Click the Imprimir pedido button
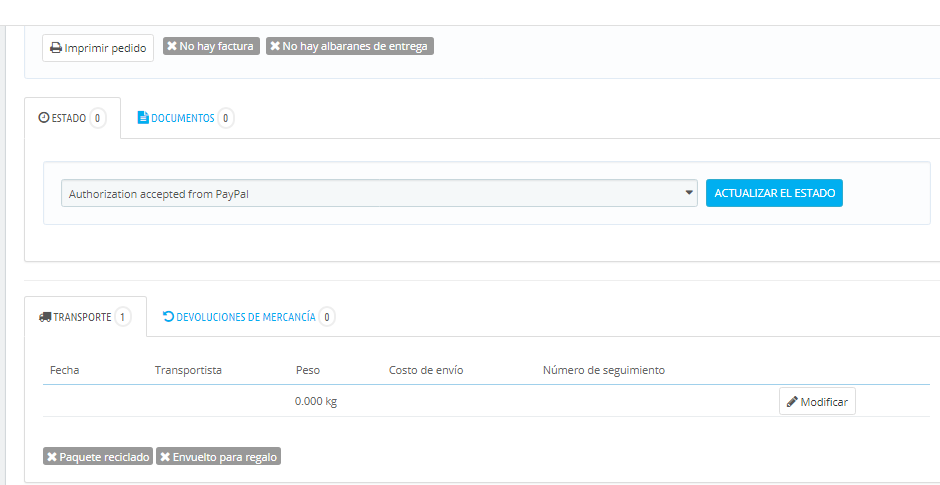This screenshot has width=940, height=485. [x=98, y=48]
